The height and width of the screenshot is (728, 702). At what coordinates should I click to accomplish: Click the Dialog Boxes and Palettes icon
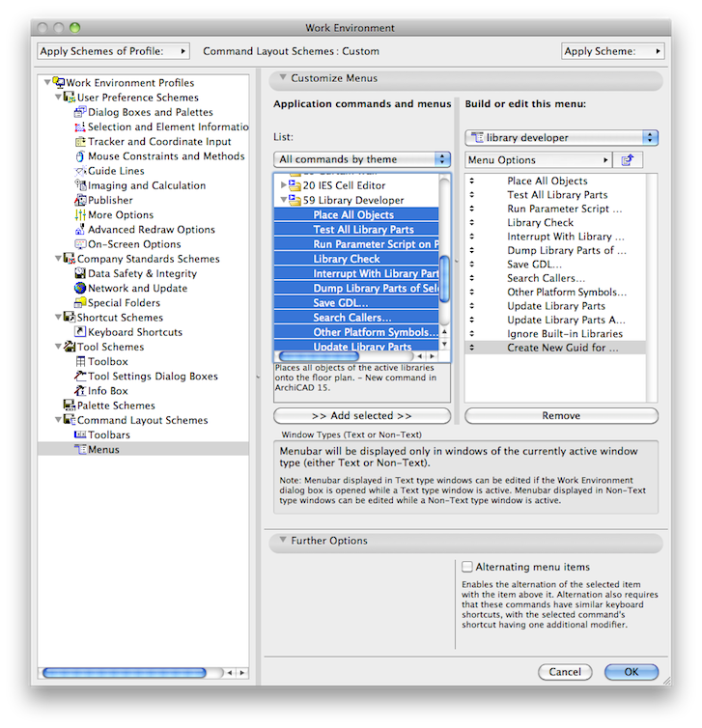coord(80,112)
